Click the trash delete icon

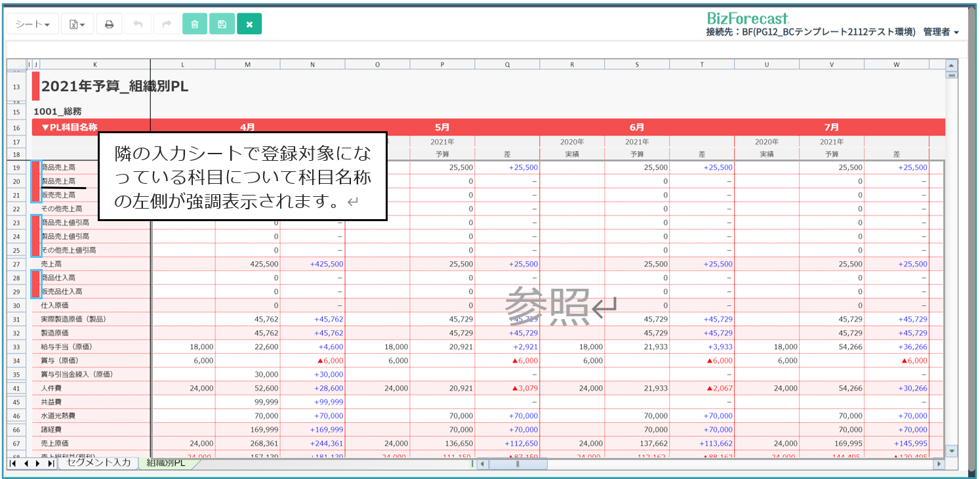194,24
